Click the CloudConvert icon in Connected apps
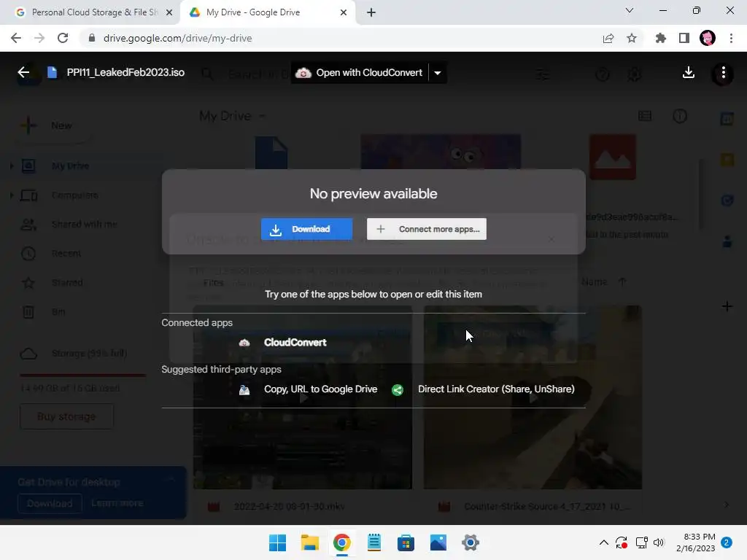 pos(244,343)
